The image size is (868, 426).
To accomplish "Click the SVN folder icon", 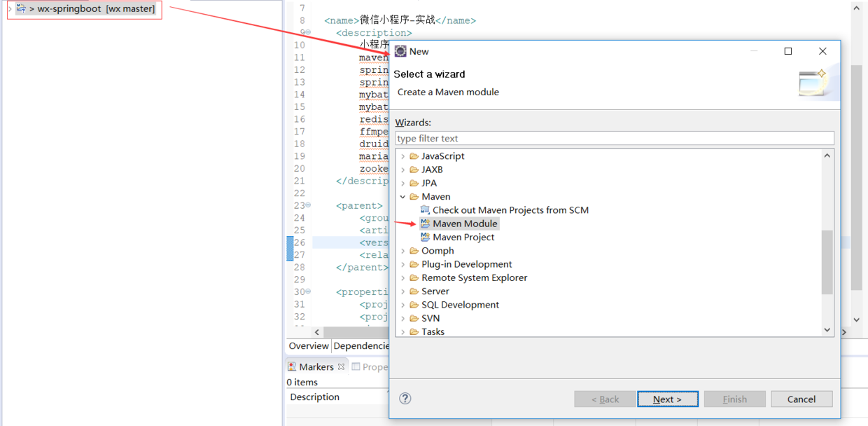I will 414,318.
